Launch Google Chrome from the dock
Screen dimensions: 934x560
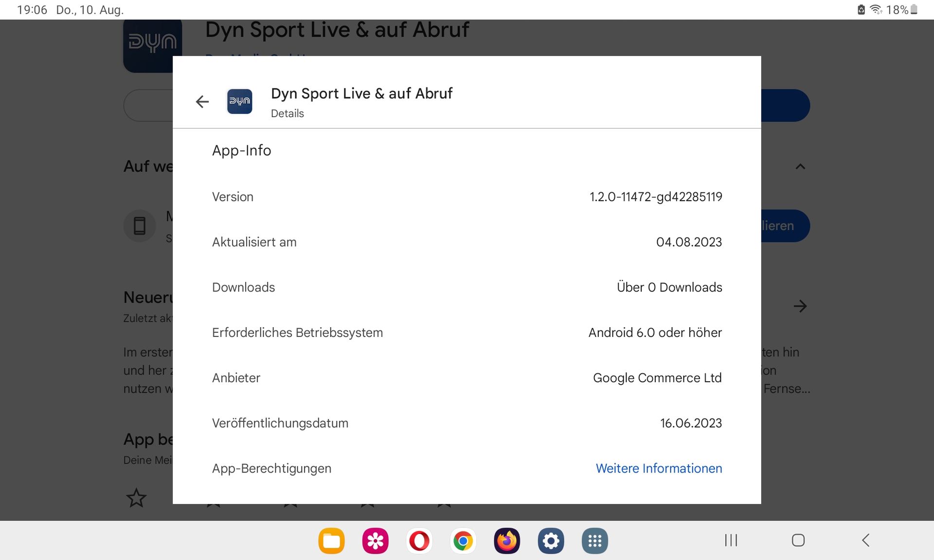click(x=463, y=541)
